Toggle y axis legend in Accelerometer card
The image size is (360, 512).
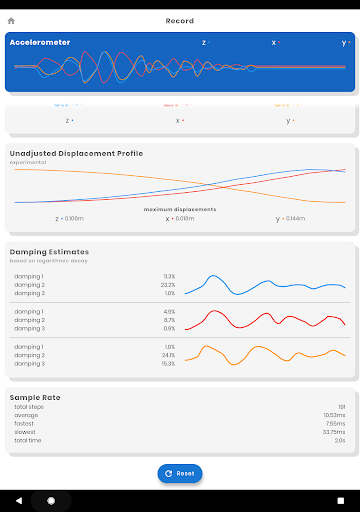(346, 43)
